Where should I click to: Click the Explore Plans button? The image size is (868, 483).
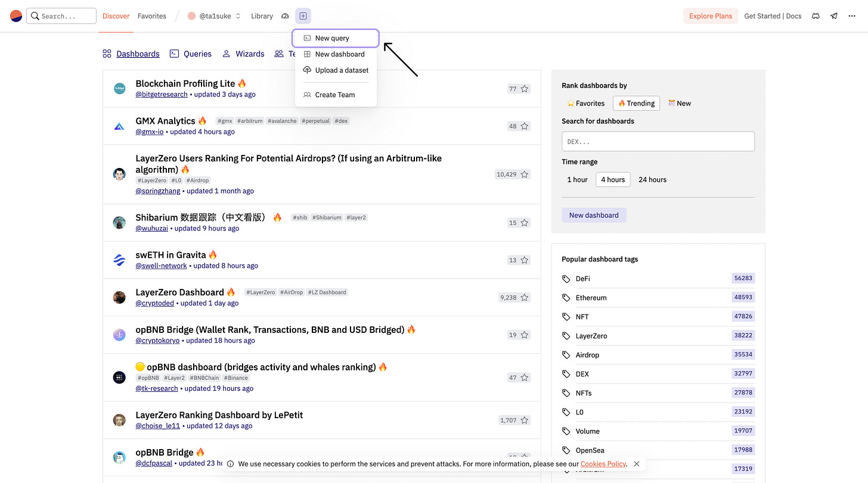[711, 16]
